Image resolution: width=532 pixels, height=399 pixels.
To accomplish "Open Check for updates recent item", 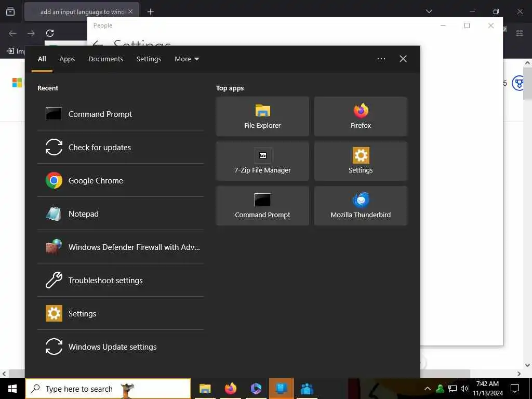I will (x=121, y=147).
